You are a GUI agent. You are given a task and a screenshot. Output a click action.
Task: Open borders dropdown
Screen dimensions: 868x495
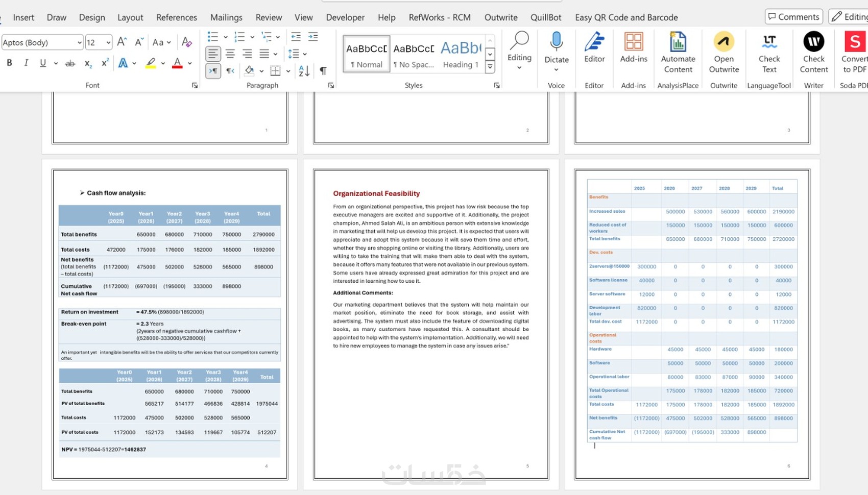coord(288,71)
